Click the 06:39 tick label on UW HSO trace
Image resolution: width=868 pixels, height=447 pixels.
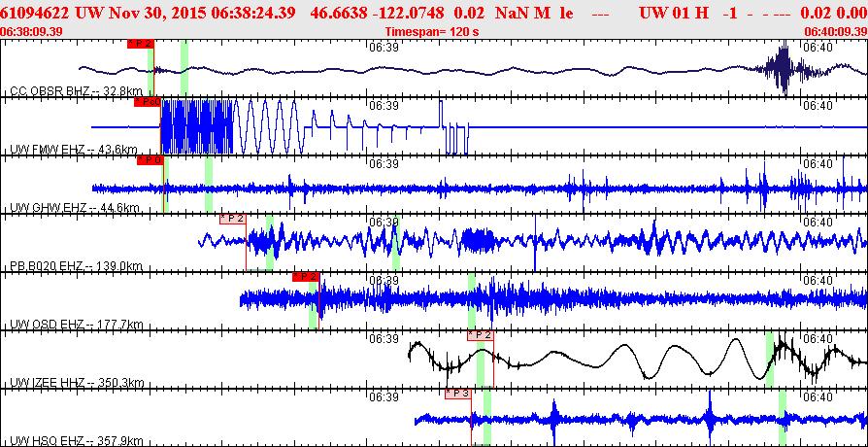[384, 397]
